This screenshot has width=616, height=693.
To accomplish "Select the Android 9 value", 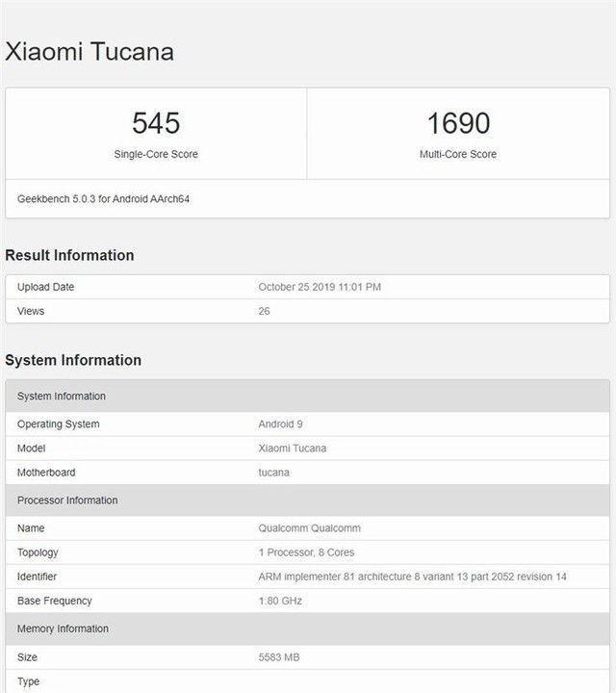I will pos(281,424).
